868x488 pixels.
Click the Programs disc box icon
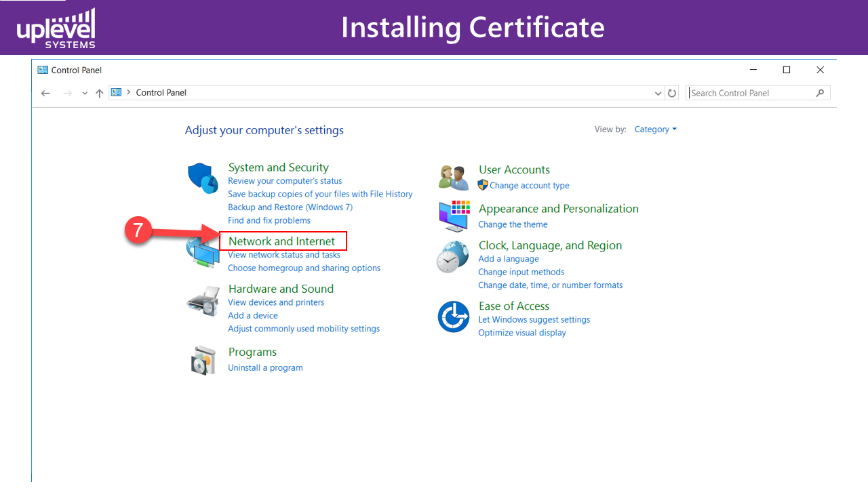point(203,360)
